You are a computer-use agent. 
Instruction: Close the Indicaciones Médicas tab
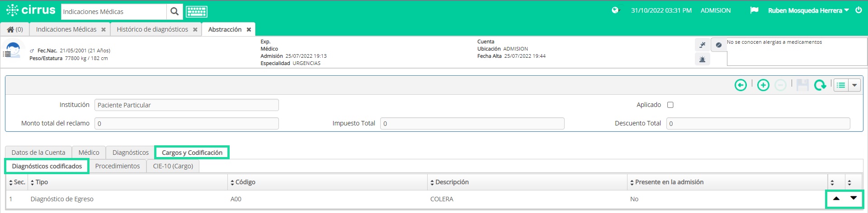click(104, 30)
